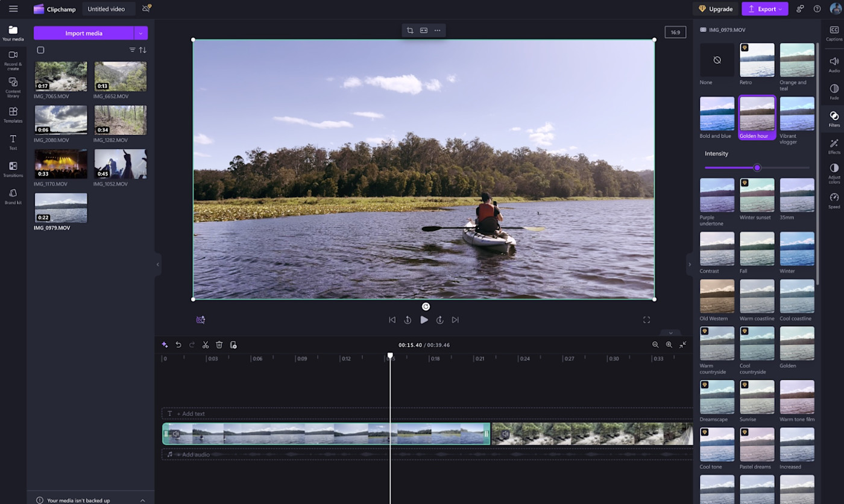
Task: Open the Text sidebar tab
Action: (x=13, y=142)
